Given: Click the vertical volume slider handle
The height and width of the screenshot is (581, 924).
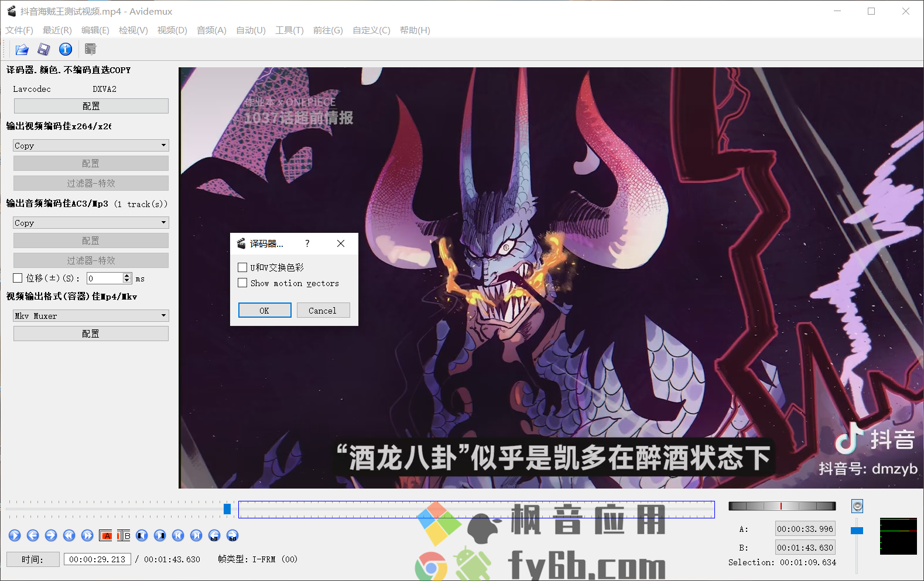Looking at the screenshot, I should pos(857,531).
